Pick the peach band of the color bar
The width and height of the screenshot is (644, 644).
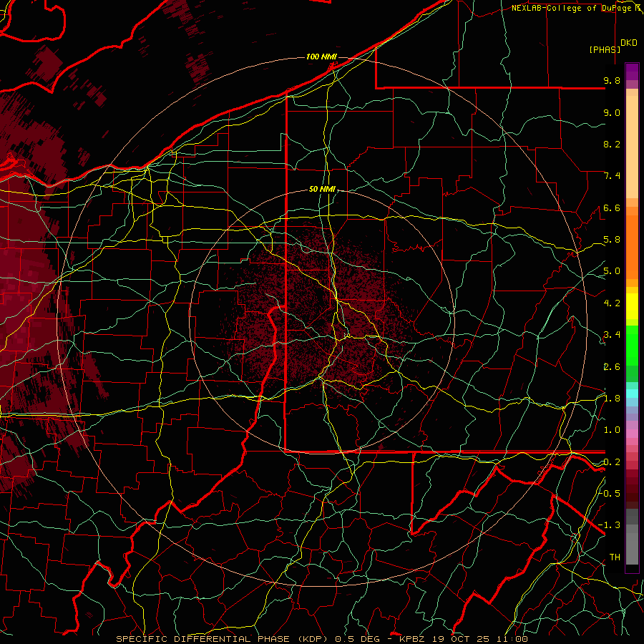632,148
